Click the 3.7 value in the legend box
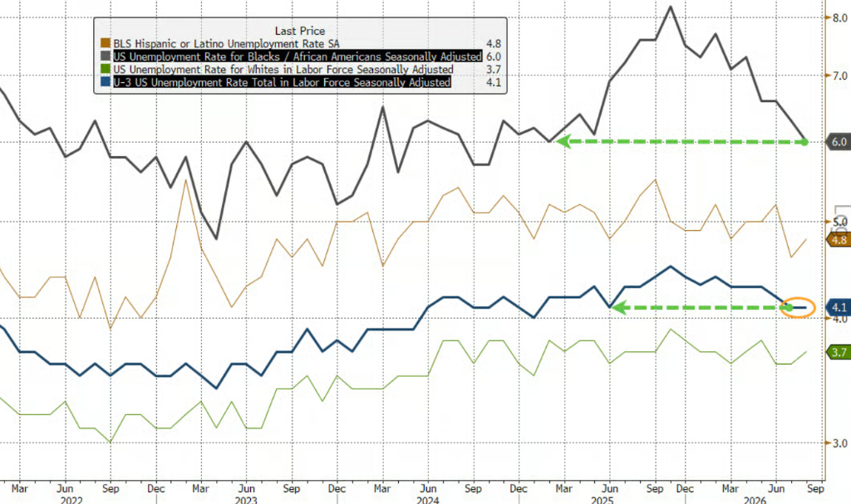Screen dimensions: 851x504 pos(494,70)
